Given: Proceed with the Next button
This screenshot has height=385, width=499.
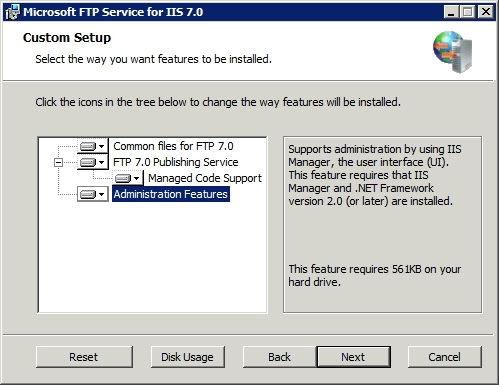Looking at the screenshot, I should pyautogui.click(x=353, y=357).
